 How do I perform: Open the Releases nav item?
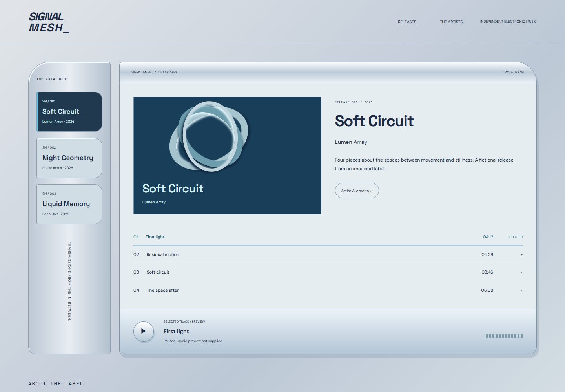(x=407, y=22)
